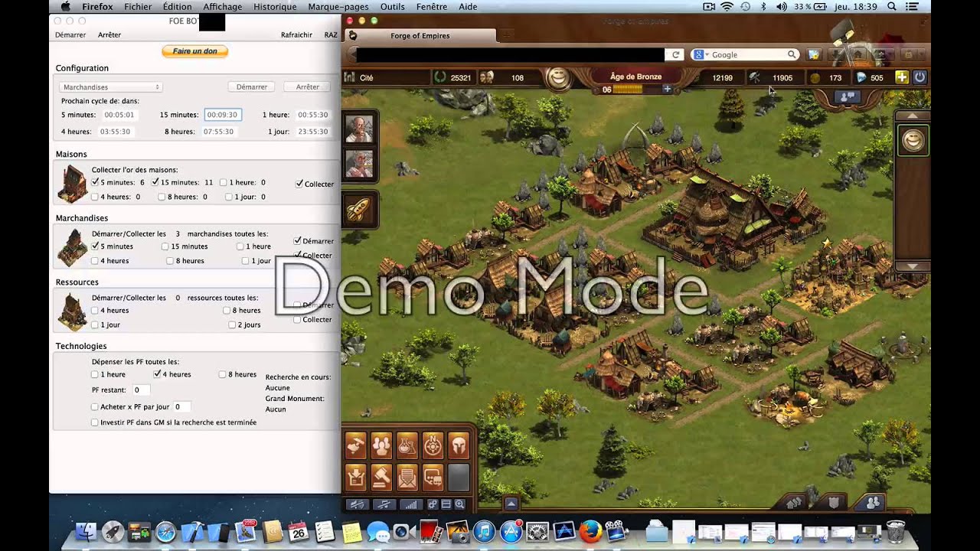Open the Marchandises configuration dropdown
This screenshot has width=980, height=551.
tap(110, 87)
